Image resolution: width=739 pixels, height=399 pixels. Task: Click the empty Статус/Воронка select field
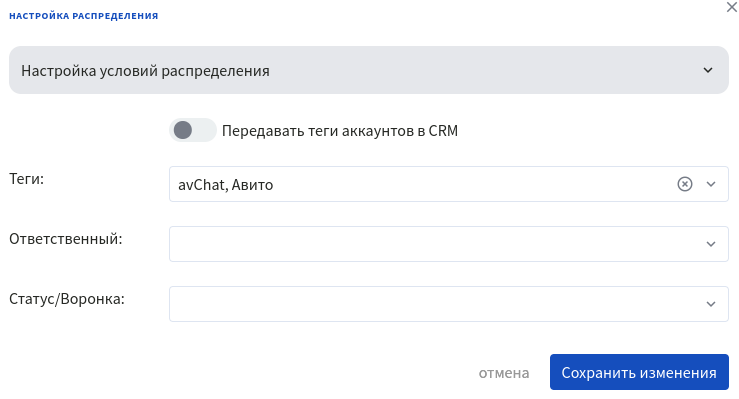[x=449, y=304]
